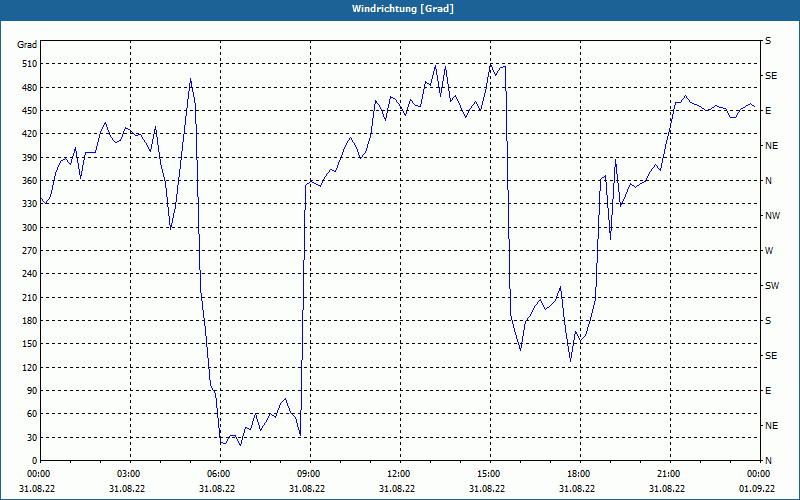800x500 pixels.
Task: Click the "S" compass label beside the 180 gridline
Action: [768, 321]
